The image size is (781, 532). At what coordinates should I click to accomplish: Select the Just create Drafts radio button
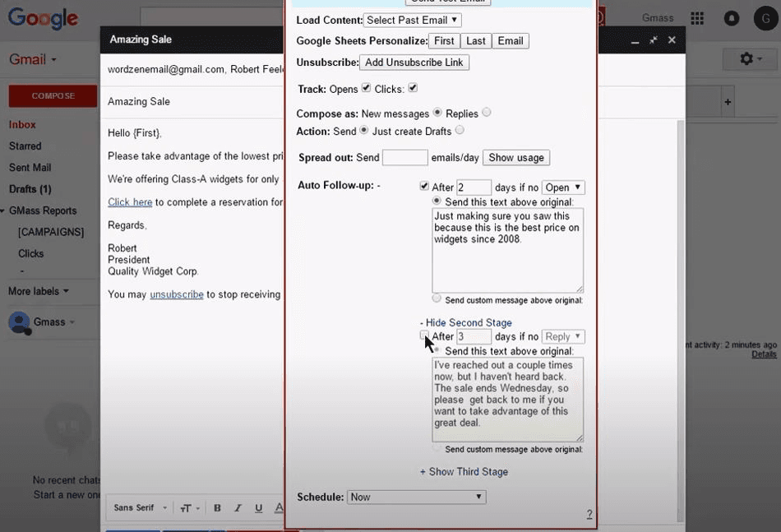pos(460,131)
